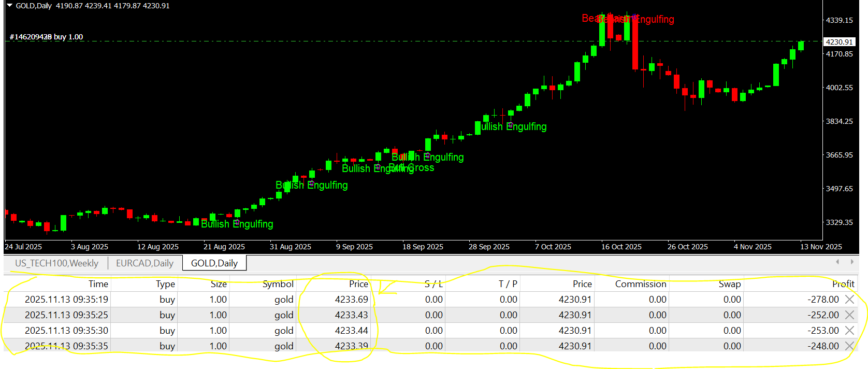Select the trade row with price 4233.43

(x=430, y=315)
